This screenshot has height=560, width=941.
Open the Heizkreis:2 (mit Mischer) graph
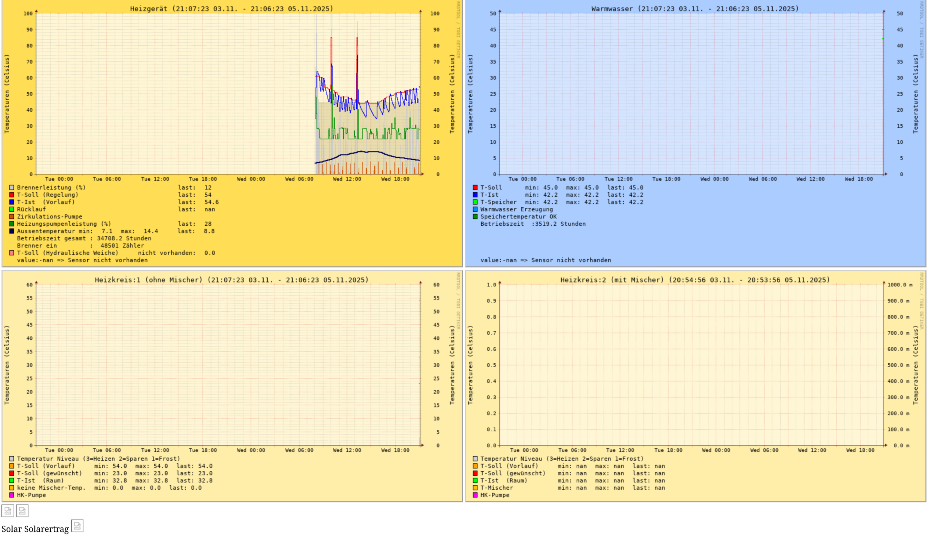click(x=691, y=365)
